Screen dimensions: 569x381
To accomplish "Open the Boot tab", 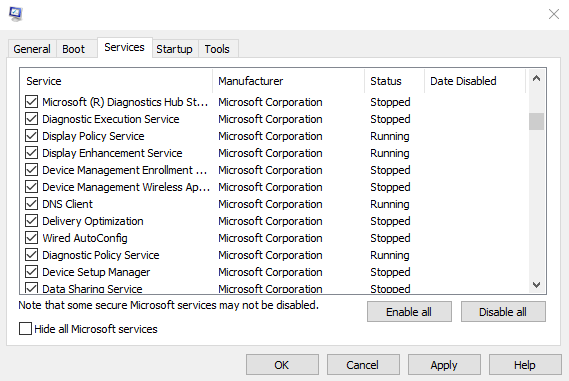I will (x=73, y=49).
